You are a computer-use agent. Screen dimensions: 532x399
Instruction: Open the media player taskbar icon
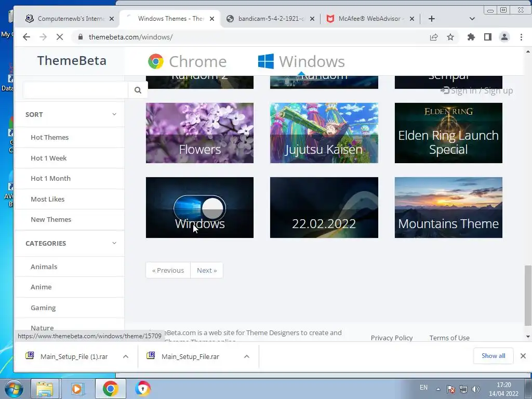pos(77,389)
